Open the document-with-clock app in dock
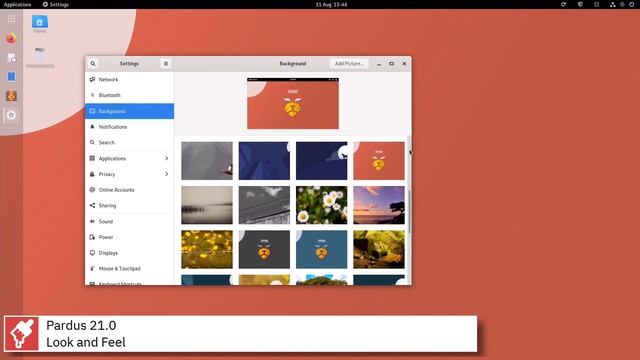640x360 pixels. 11,58
